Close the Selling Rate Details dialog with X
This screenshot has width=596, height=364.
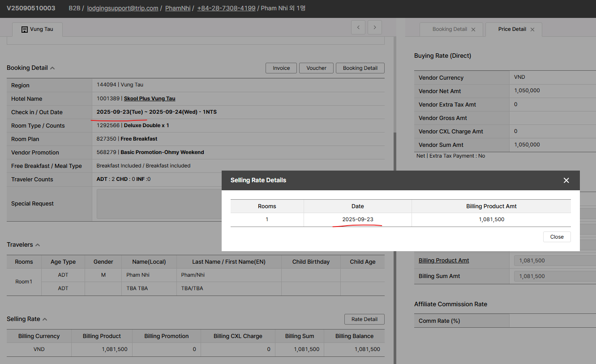pyautogui.click(x=566, y=180)
